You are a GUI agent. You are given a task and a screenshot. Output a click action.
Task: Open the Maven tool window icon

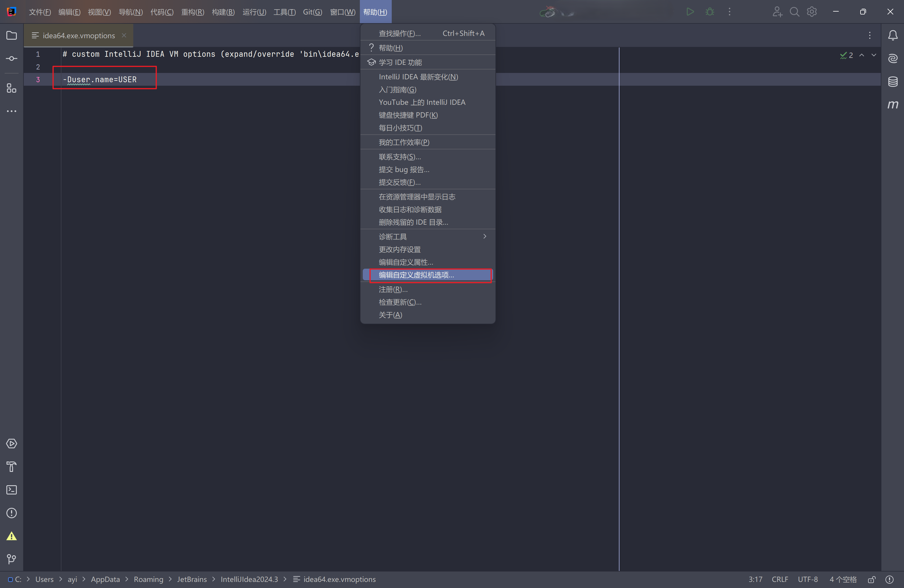coord(893,105)
